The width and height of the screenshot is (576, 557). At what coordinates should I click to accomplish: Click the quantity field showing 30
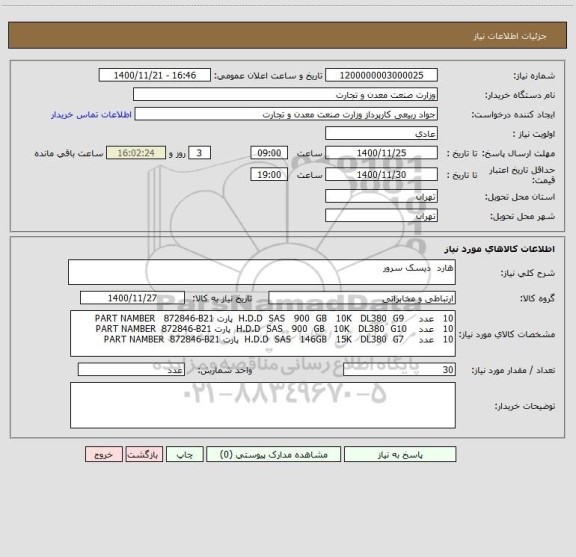(399, 369)
